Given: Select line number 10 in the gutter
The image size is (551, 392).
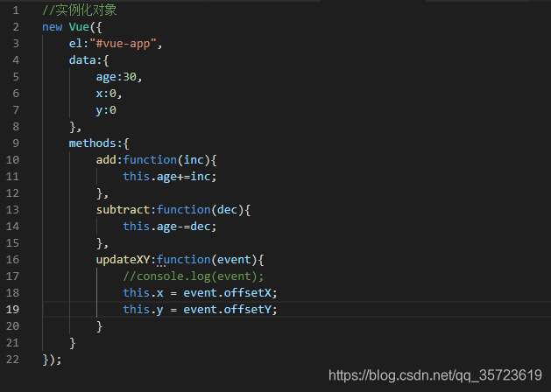Looking at the screenshot, I should 12,159.
